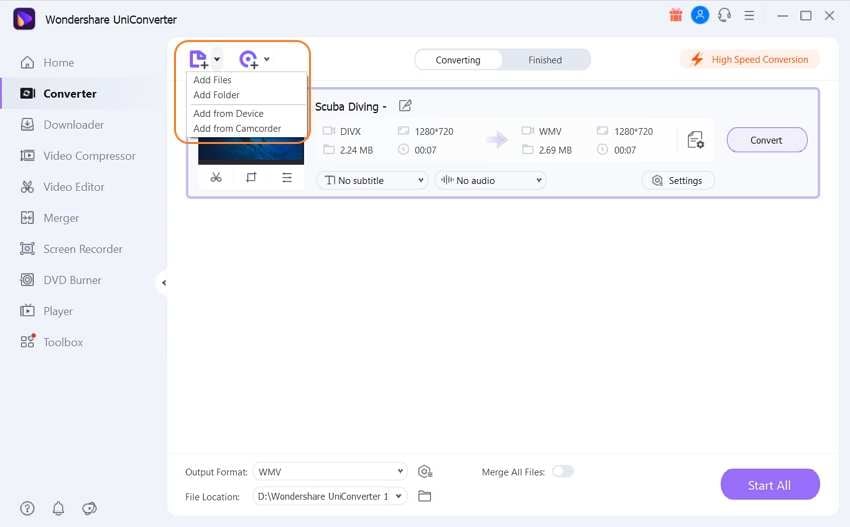Click the Video Compressor icon
This screenshot has height=527, width=850.
pyautogui.click(x=27, y=156)
